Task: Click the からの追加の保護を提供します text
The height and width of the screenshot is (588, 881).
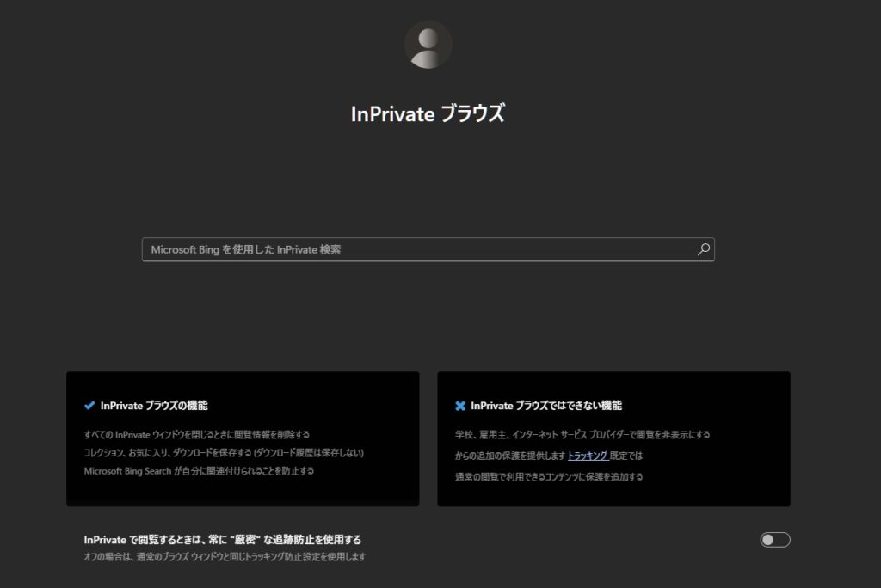Action: click(x=510, y=456)
